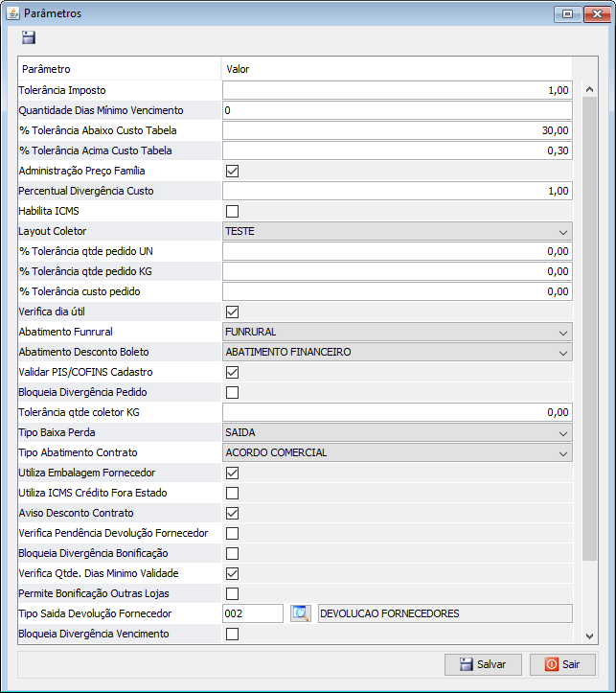Enable the Habilita ICMS checkbox

[x=232, y=211]
